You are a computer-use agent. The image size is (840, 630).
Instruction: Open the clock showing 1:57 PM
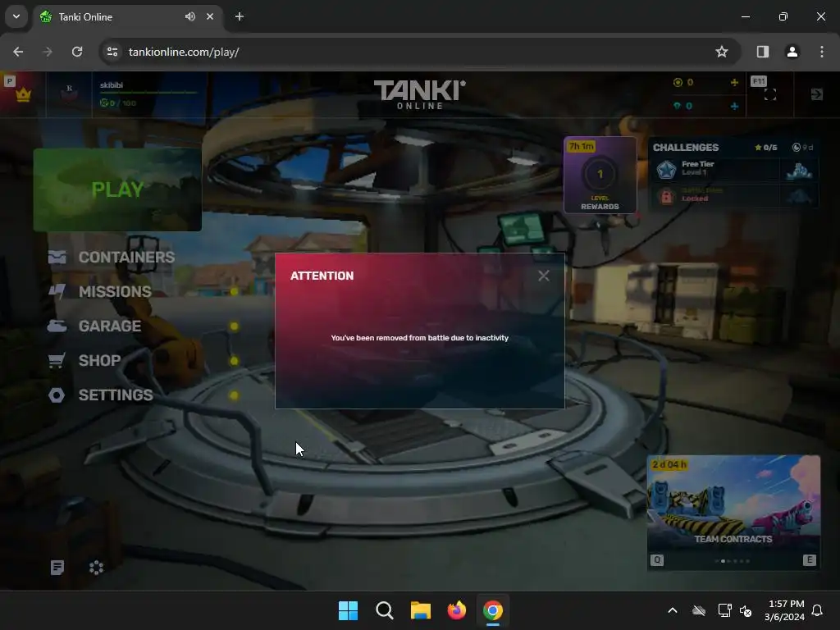tap(784, 610)
